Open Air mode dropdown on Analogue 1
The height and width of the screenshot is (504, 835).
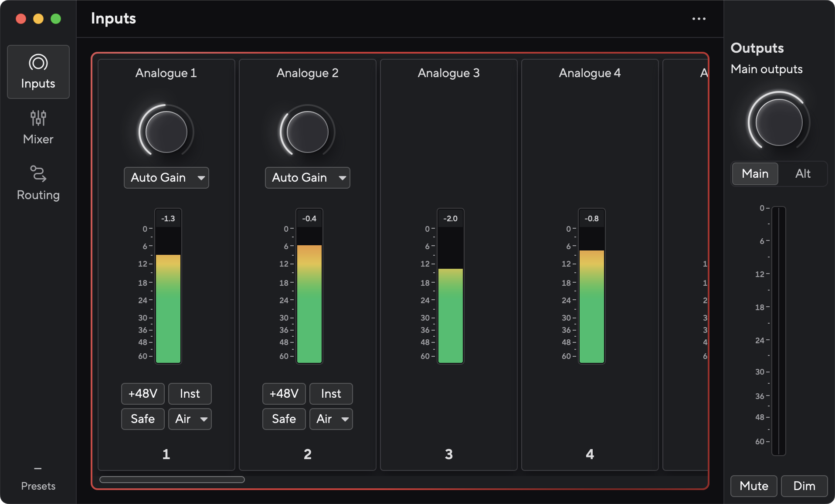(190, 419)
